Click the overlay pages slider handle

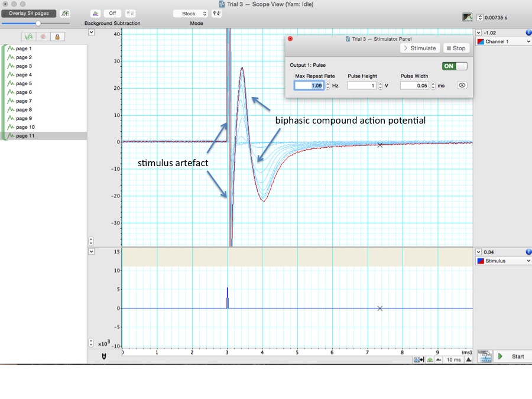click(38, 23)
